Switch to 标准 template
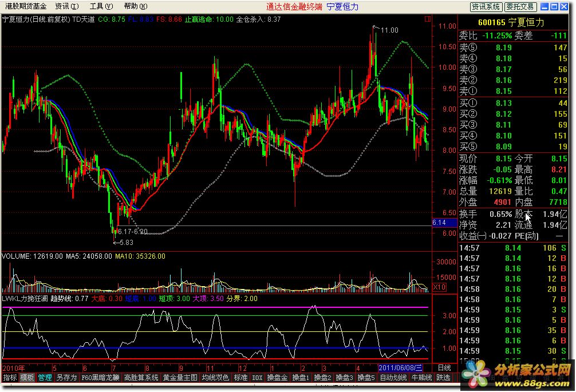Image resolution: width=576 pixels, height=392 pixels. pos(240,377)
